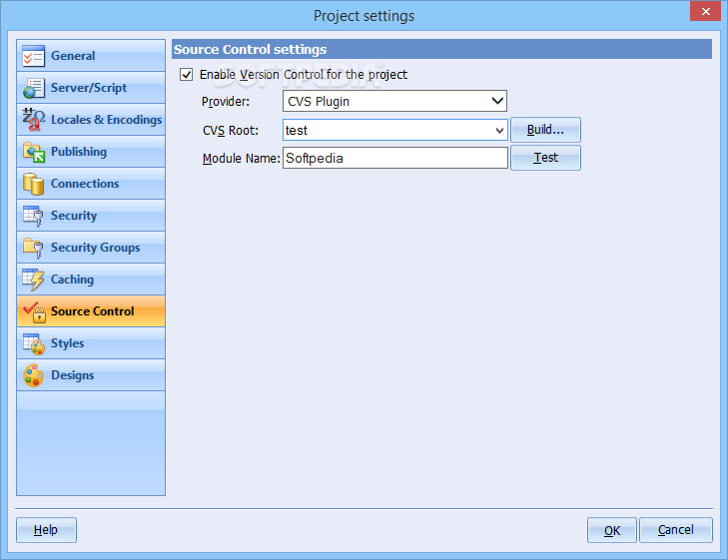The image size is (728, 560).
Task: Uncheck Enable Version Control for the project
Action: click(186, 74)
